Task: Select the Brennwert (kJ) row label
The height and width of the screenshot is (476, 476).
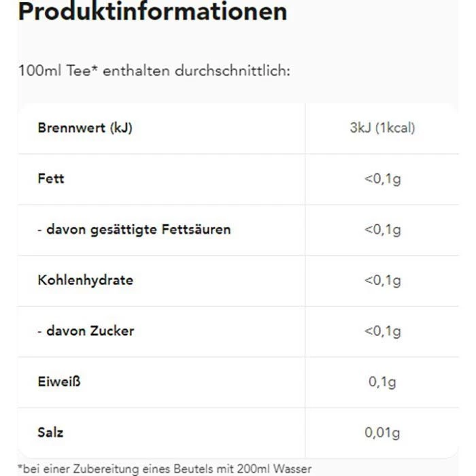Action: (85, 128)
